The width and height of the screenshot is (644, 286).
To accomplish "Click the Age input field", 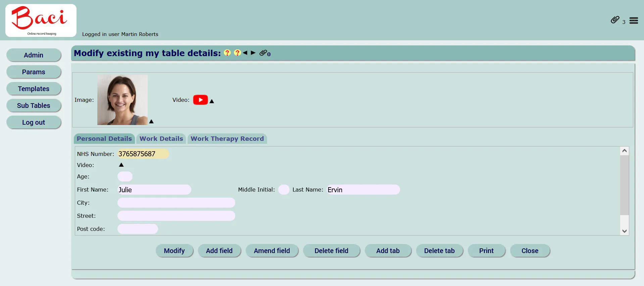I will click(x=125, y=176).
